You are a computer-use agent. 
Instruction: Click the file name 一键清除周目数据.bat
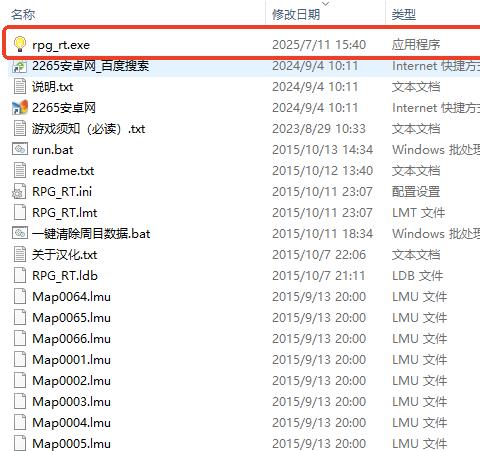point(91,234)
